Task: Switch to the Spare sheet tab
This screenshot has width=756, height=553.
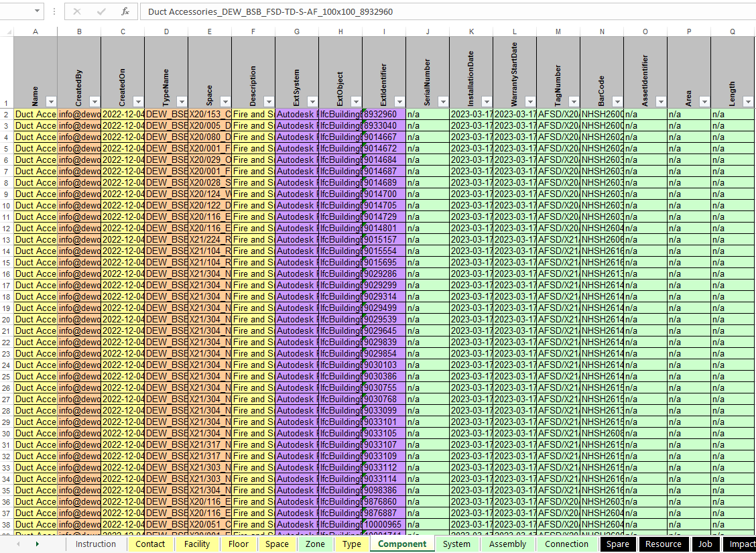Action: (x=618, y=544)
